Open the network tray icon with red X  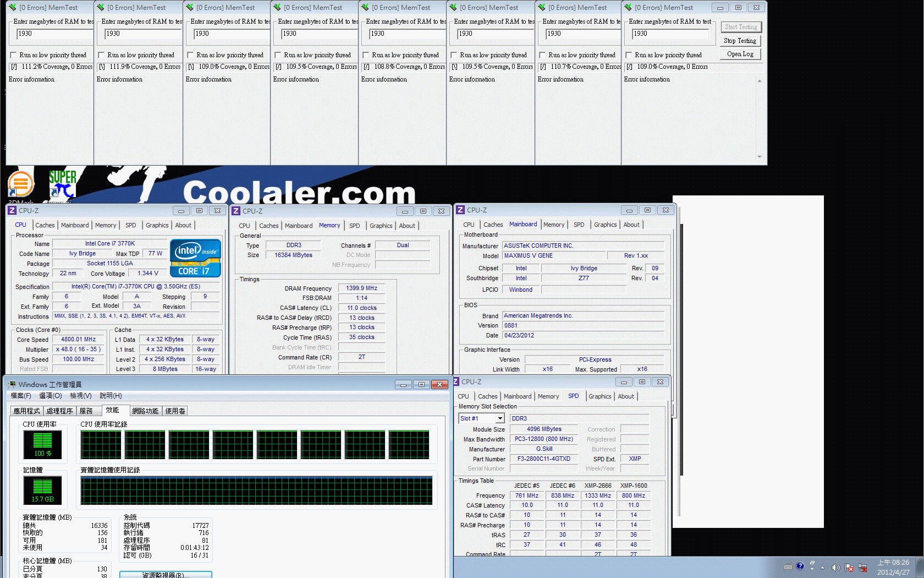tap(862, 568)
